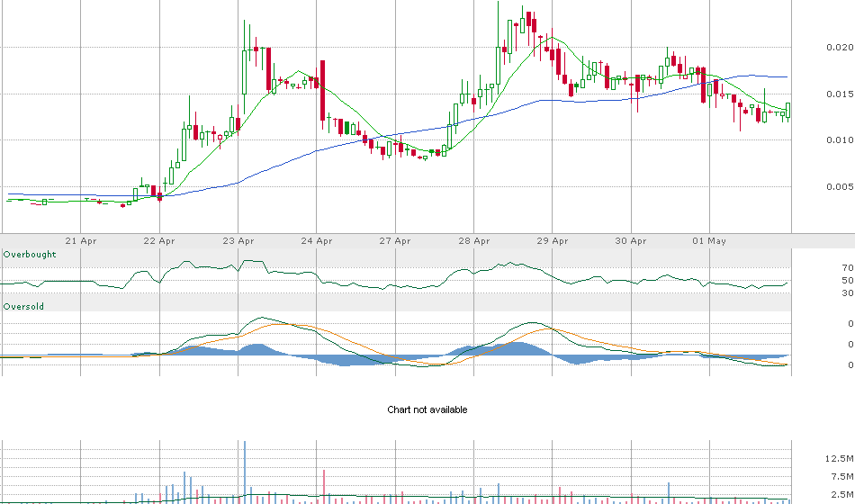Click the 21 Apr date label
Viewport: 855px width, 504px height.
(x=81, y=240)
